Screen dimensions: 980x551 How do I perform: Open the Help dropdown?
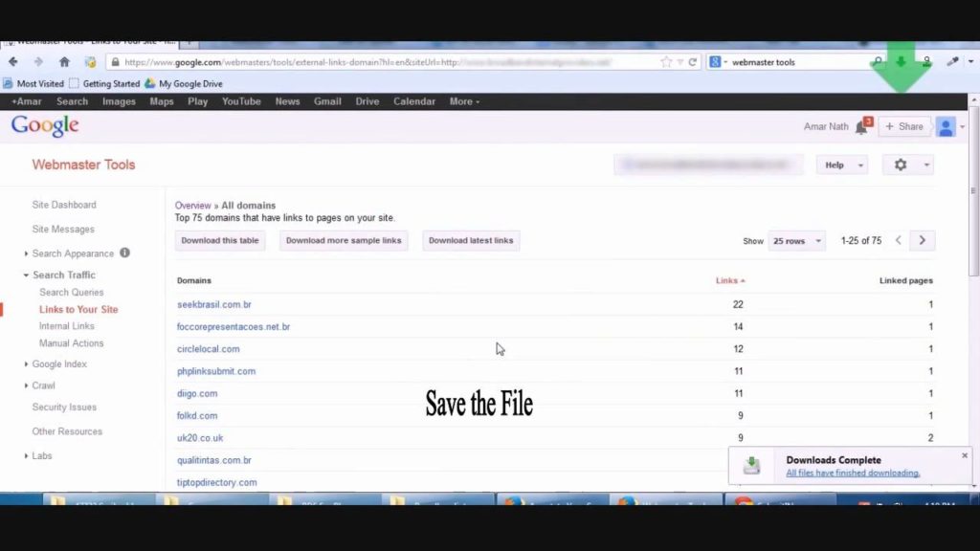(842, 165)
